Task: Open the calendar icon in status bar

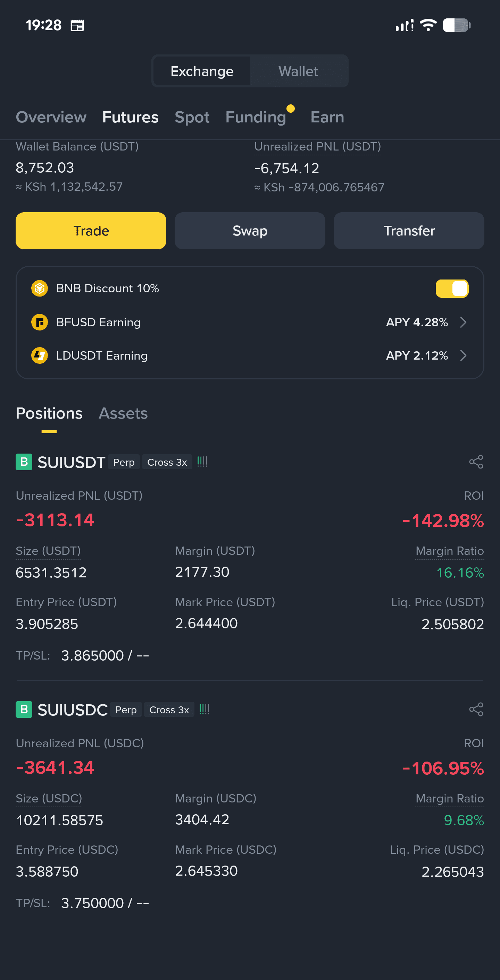Action: tap(77, 26)
